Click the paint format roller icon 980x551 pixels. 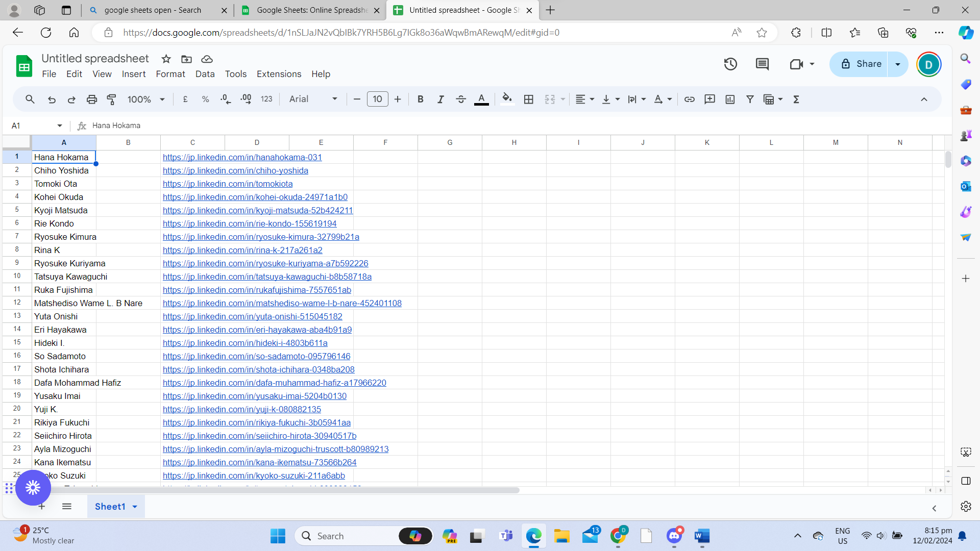(111, 99)
